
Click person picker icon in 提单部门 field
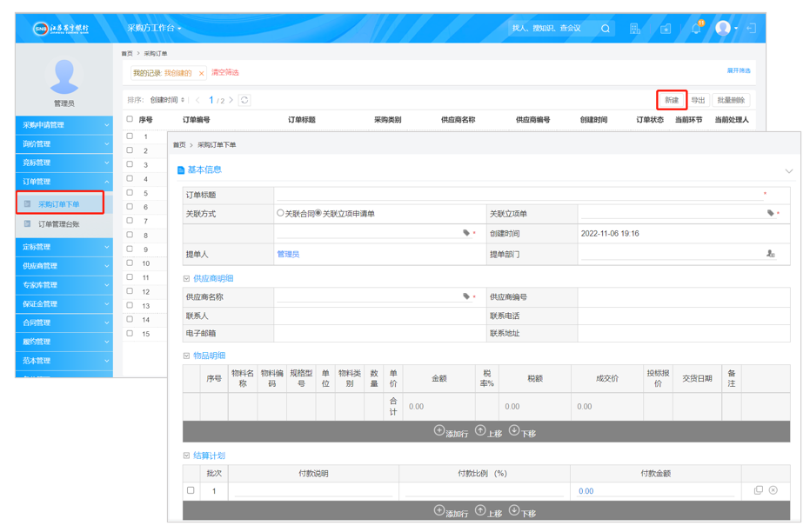[x=770, y=254]
